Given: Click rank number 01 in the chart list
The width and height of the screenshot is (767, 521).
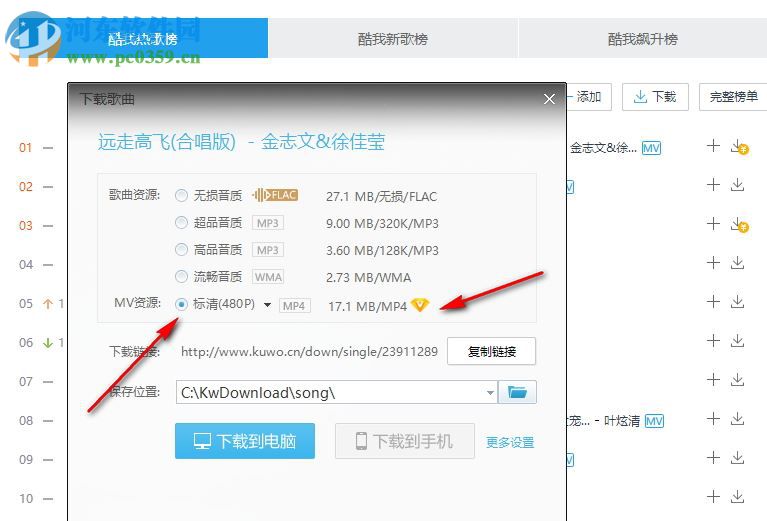Looking at the screenshot, I should pos(25,148).
